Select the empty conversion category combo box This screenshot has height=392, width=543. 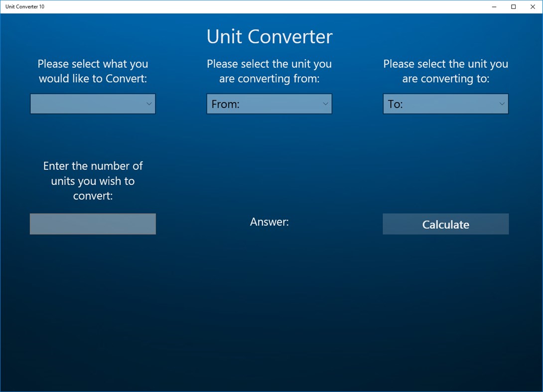click(x=93, y=104)
